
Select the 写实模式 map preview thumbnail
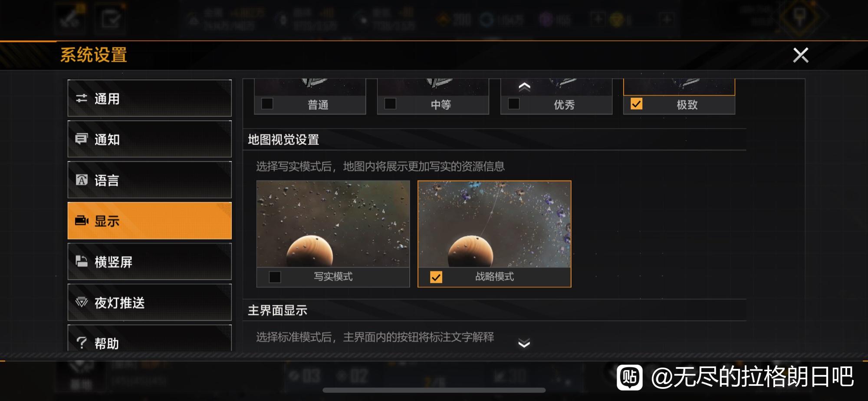pyautogui.click(x=333, y=224)
